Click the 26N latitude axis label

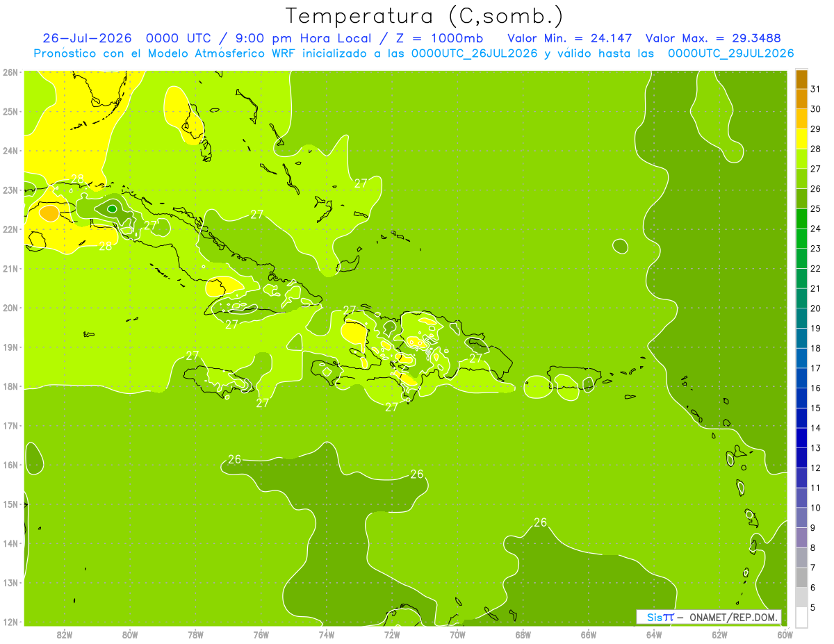(10, 72)
